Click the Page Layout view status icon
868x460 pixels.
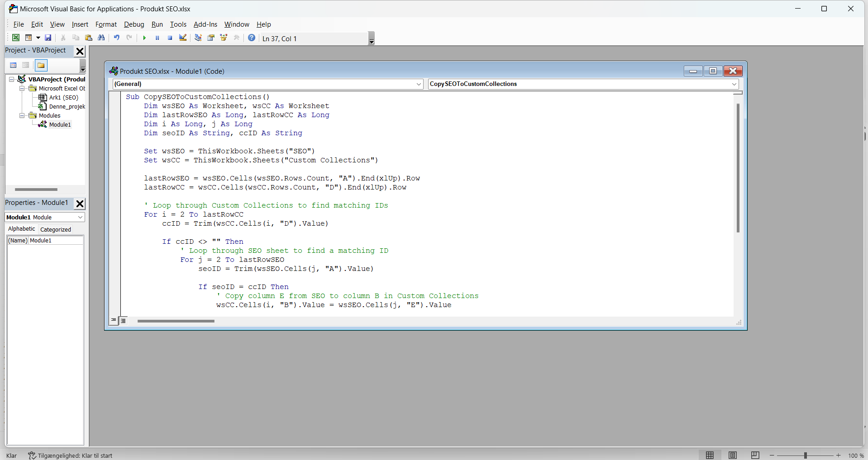pyautogui.click(x=732, y=455)
